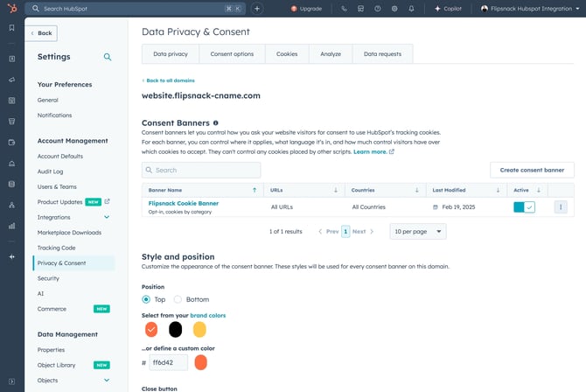
Task: Open the Flipsnack Hubspot Integration account menu
Action: tap(528, 8)
